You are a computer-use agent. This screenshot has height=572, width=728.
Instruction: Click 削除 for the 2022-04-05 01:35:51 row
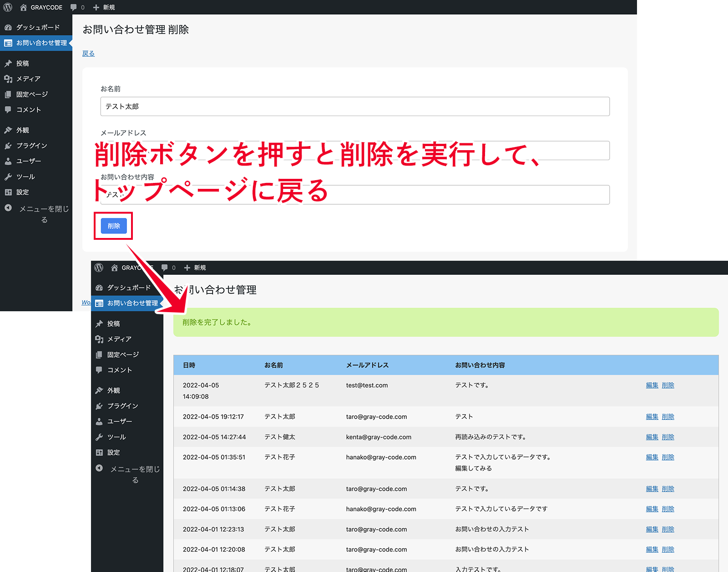(x=668, y=457)
